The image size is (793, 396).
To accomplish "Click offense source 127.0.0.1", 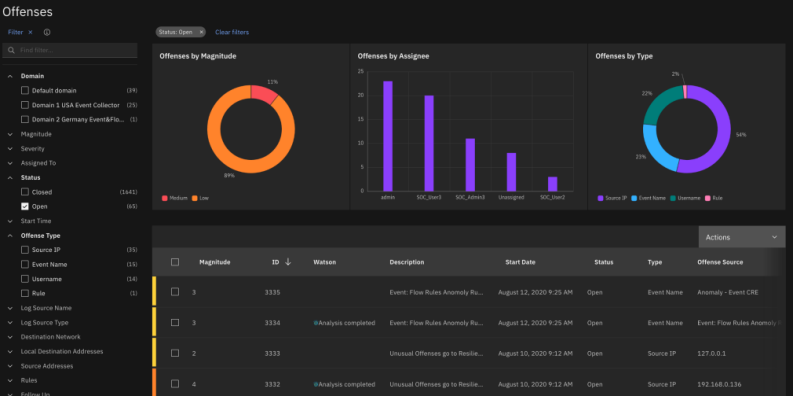I will pyautogui.click(x=711, y=353).
